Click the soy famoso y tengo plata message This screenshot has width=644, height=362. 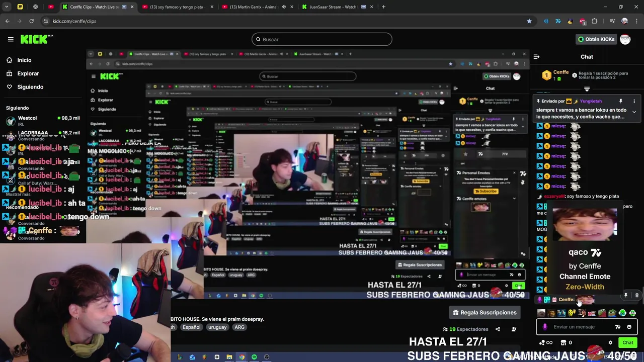[593, 196]
